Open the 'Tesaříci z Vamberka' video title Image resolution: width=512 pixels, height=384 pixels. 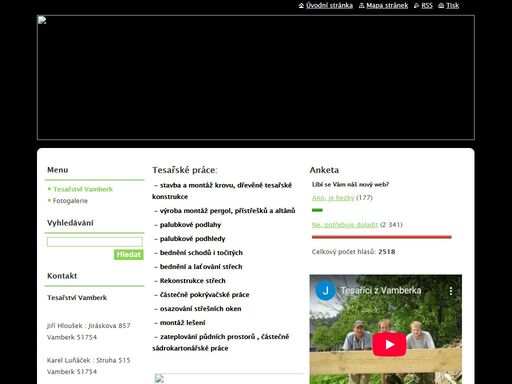tap(381, 291)
